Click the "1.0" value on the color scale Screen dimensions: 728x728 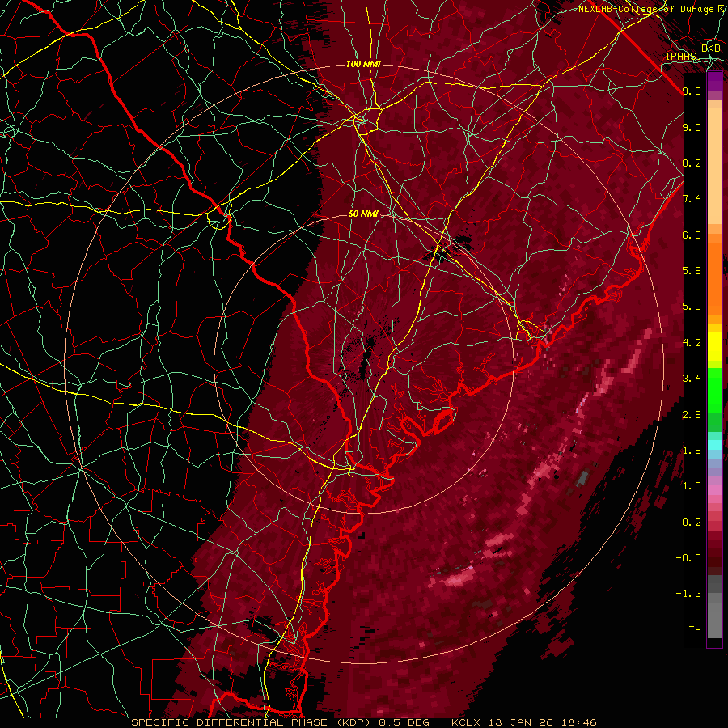pos(692,486)
